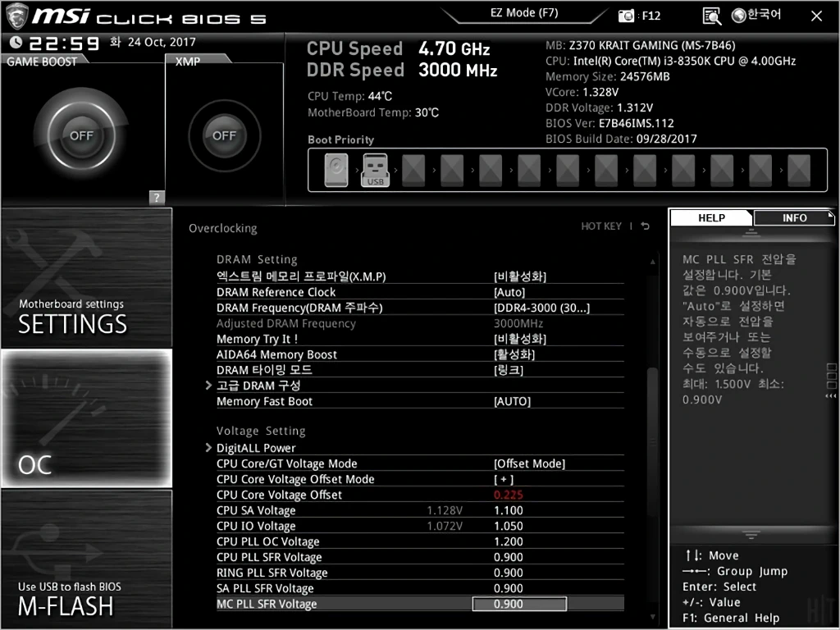Screen dimensions: 840x630
Task: Click the question mark help icon
Action: 157,197
